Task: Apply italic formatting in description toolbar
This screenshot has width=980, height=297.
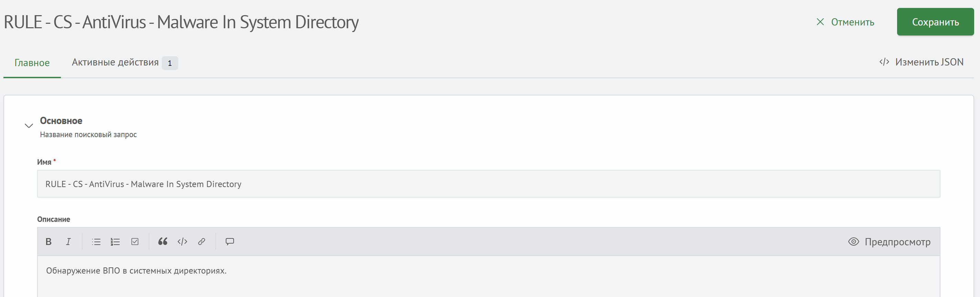Action: point(68,242)
